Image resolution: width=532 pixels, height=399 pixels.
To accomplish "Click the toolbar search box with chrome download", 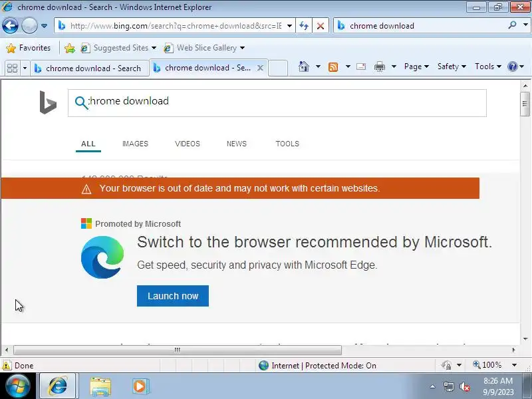I will 421,26.
